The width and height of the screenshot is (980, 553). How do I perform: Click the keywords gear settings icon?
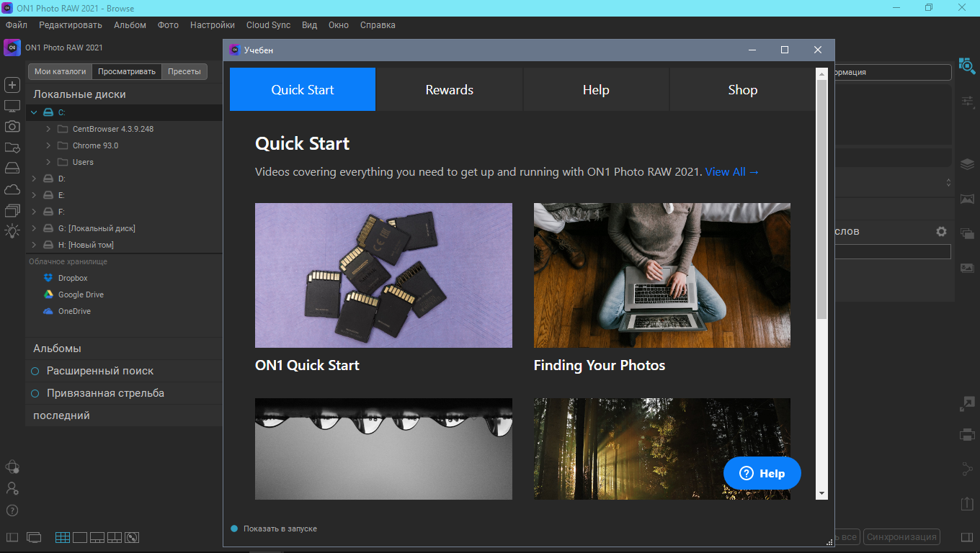[x=941, y=232]
